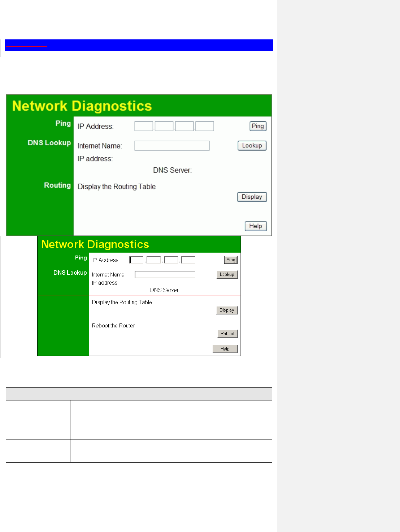
Task: Click the Help button in larger Diagnostics panel
Action: click(x=256, y=226)
